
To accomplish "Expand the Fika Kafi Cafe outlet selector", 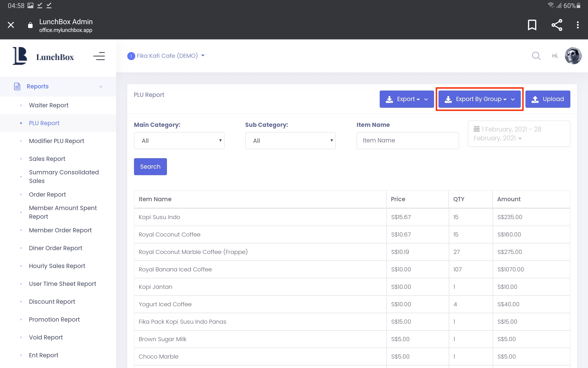I will [166, 56].
